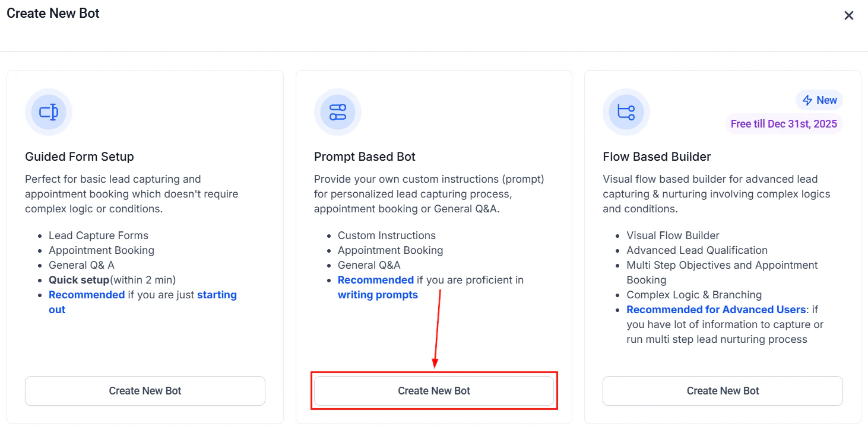
Task: Create a new Flow Based Builder bot
Action: click(x=722, y=390)
